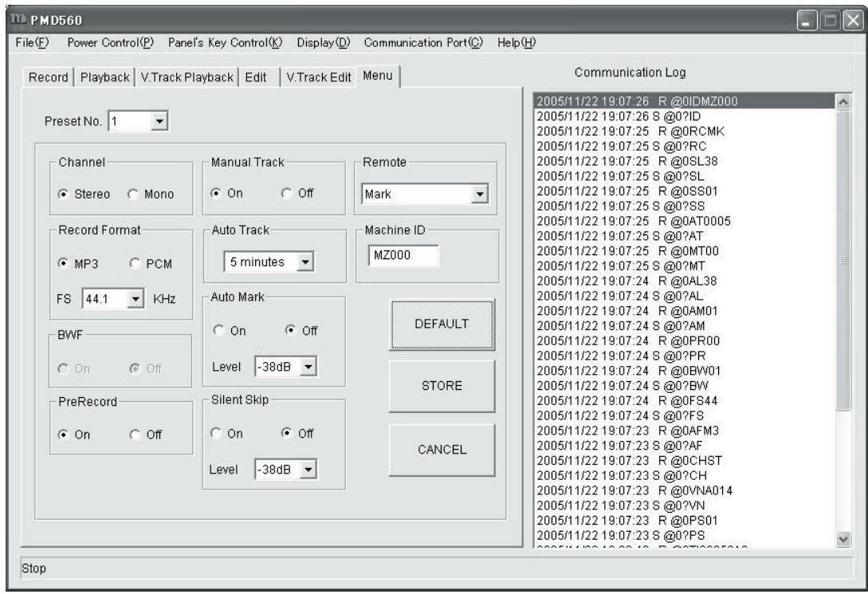This screenshot has width=868, height=594.
Task: Open the File menu
Action: pyautogui.click(x=32, y=42)
